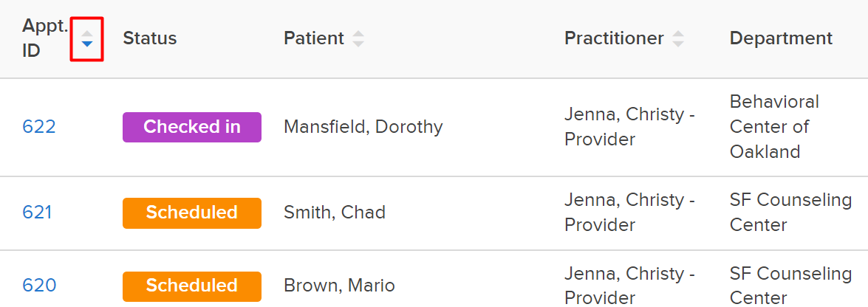Click the Appt. ID column header
This screenshot has width=868, height=307.
coord(45,38)
